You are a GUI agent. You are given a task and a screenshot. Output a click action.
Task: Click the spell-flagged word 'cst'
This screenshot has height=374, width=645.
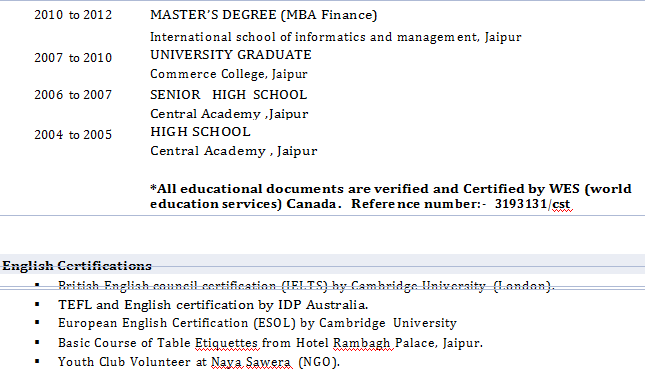(x=561, y=204)
